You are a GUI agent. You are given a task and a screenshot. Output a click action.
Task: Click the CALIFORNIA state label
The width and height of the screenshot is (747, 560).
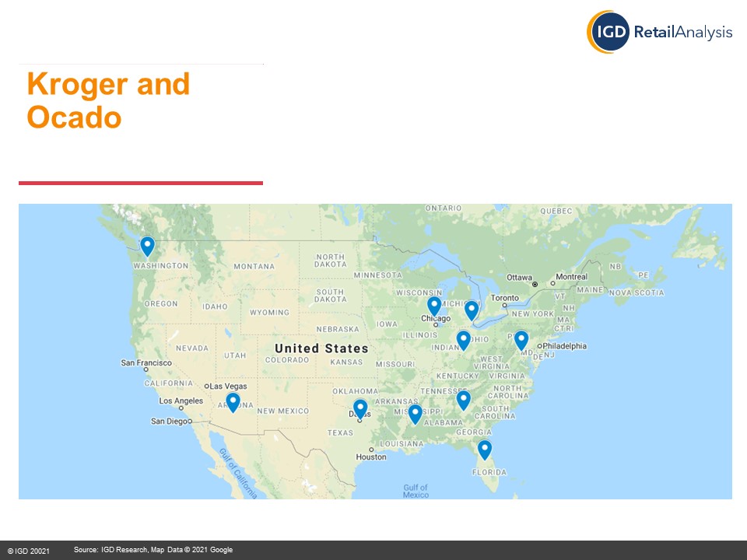[169, 383]
